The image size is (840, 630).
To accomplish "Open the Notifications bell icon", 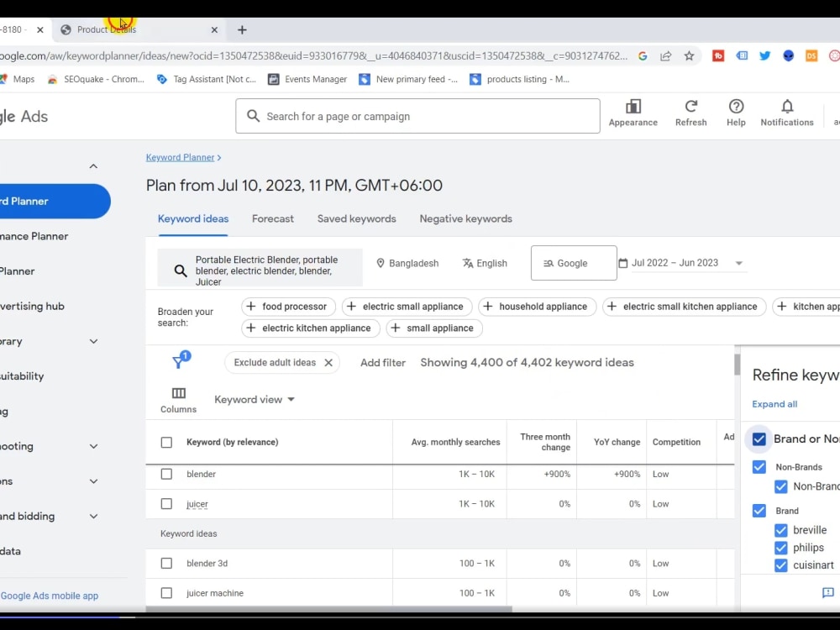I will [x=787, y=106].
